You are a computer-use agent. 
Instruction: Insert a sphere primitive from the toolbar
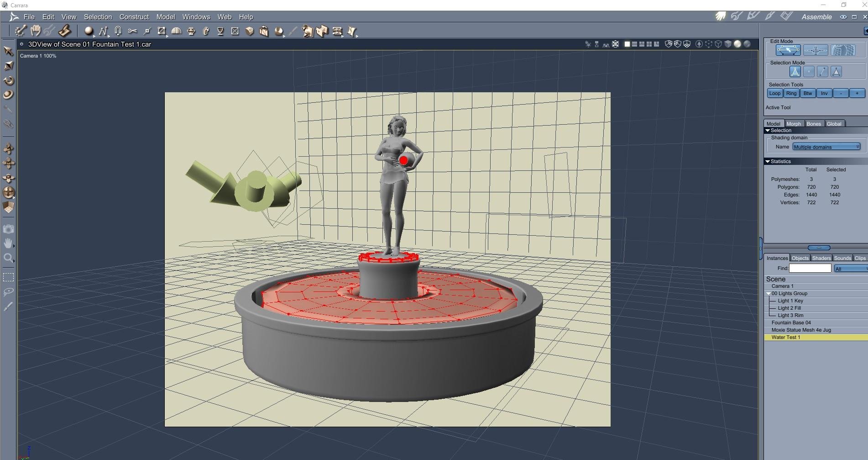coord(89,31)
